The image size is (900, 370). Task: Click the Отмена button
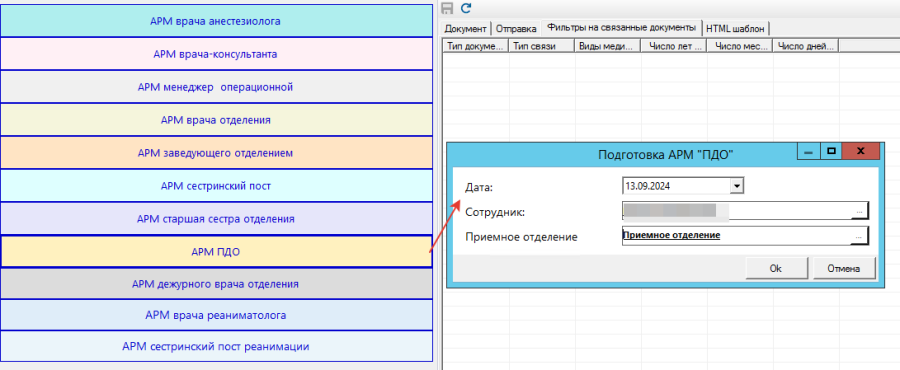(x=843, y=268)
